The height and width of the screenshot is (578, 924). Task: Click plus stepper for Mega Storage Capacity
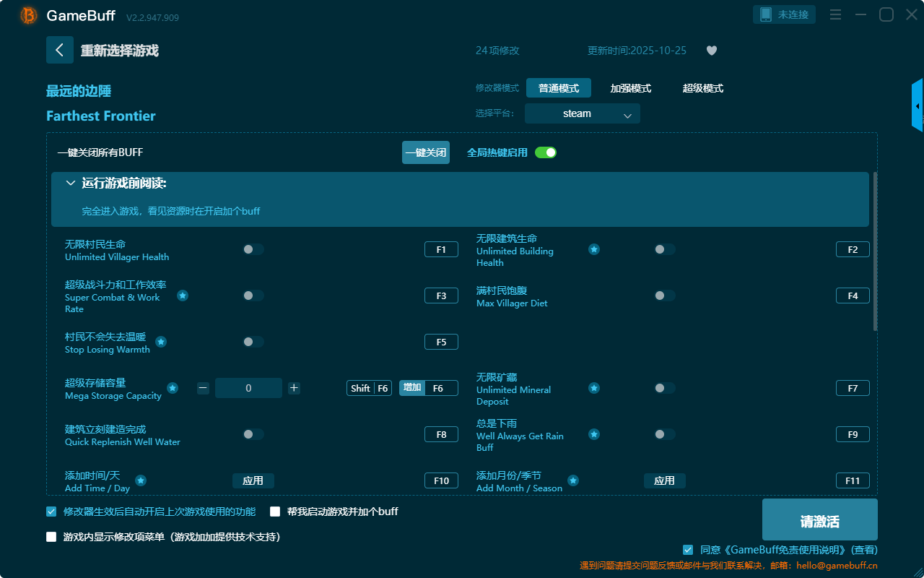click(294, 388)
